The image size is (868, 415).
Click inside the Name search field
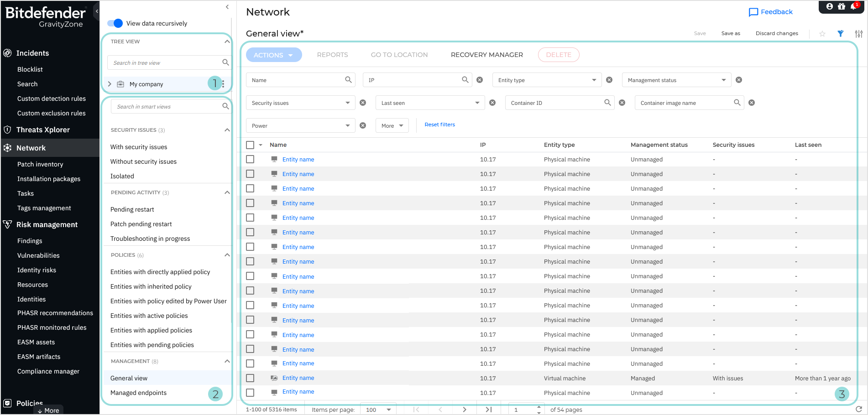(x=297, y=80)
